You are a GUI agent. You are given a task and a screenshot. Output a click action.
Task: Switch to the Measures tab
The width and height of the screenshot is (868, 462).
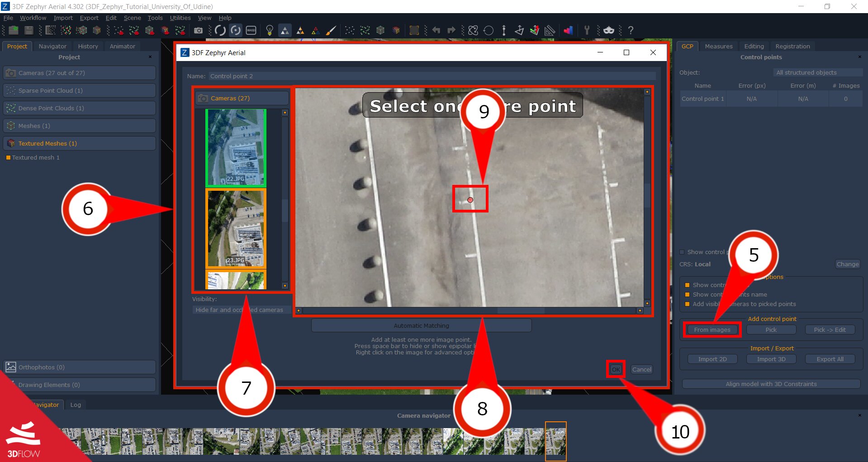(x=718, y=46)
